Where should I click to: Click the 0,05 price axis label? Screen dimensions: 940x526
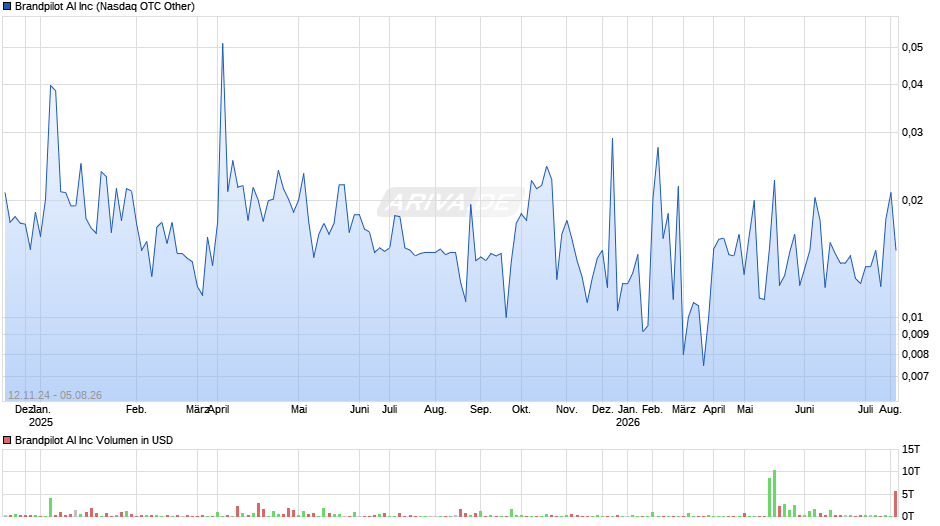pos(912,47)
